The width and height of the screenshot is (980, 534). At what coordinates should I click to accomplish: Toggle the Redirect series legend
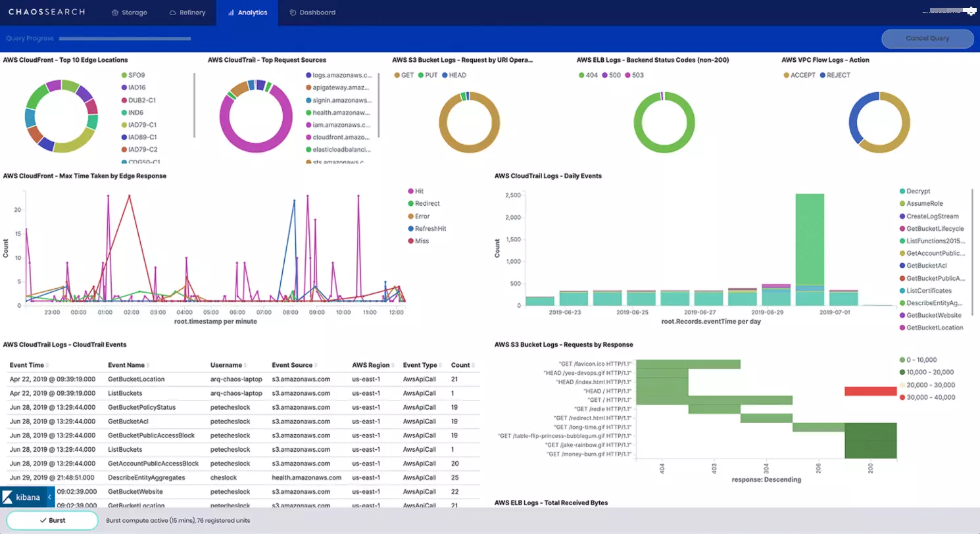[424, 203]
